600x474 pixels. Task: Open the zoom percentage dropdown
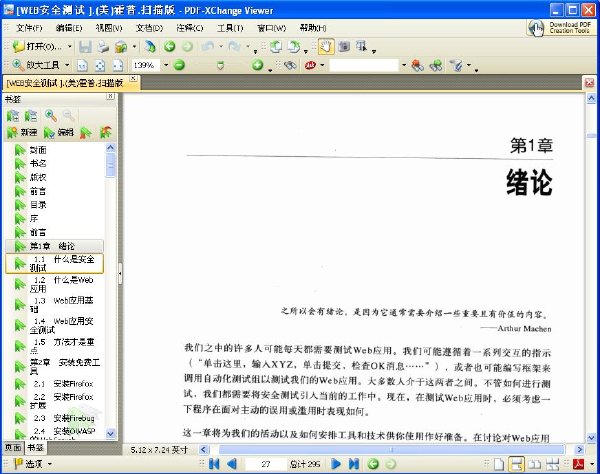click(x=166, y=65)
